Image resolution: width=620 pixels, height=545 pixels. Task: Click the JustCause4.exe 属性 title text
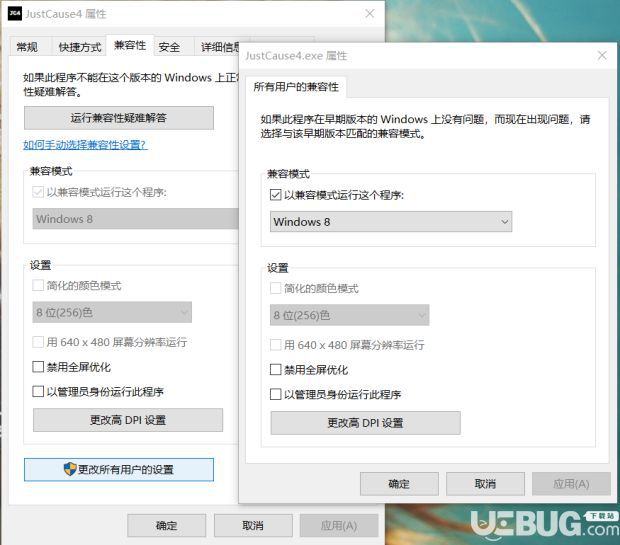[296, 56]
